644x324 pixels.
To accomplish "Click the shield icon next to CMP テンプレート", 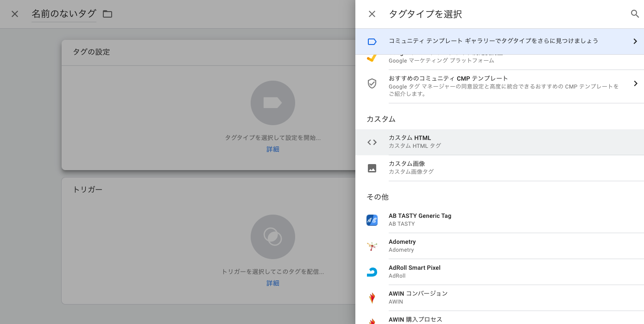I will pos(372,83).
